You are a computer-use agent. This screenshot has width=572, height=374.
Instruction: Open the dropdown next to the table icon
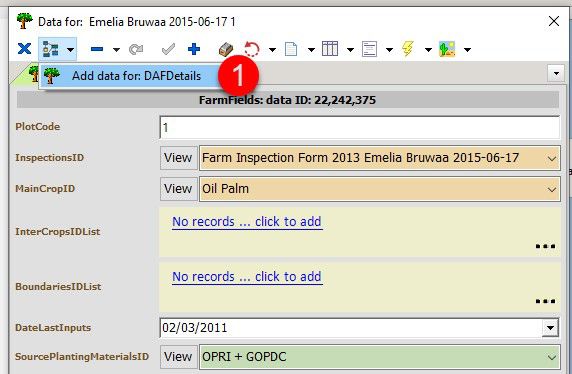point(350,50)
